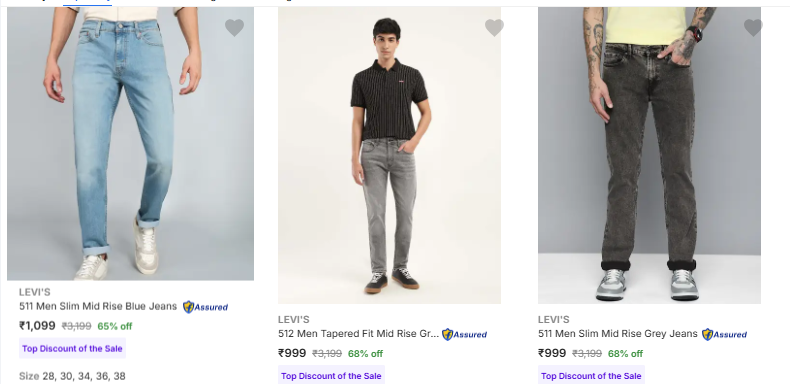Open 511 Men Slim Mid Rise Blue Jeans
This screenshot has height=384, width=790.
coord(98,306)
